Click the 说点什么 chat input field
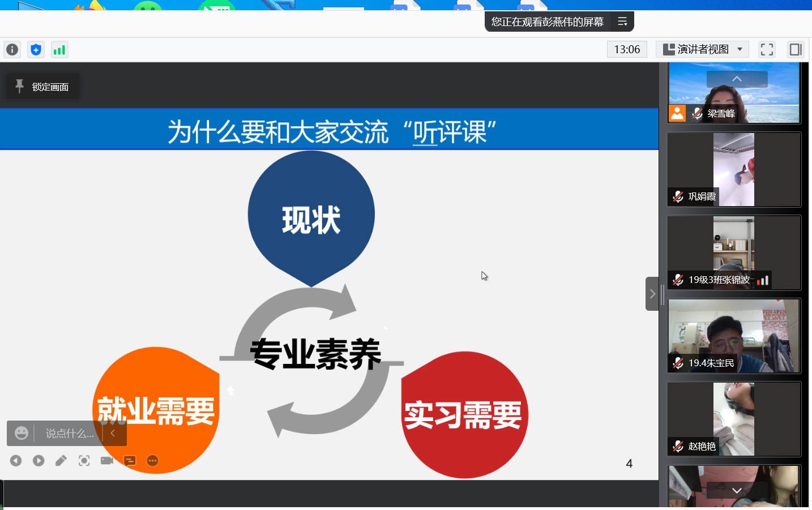 (x=69, y=433)
